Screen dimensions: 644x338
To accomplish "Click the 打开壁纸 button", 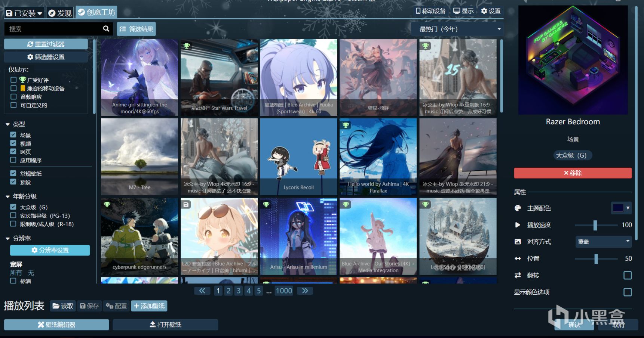I will pos(165,325).
